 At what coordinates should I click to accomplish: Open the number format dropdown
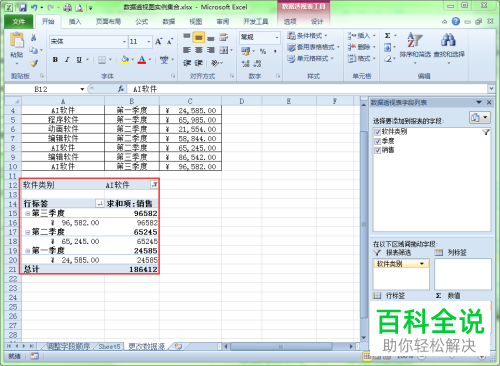point(277,37)
